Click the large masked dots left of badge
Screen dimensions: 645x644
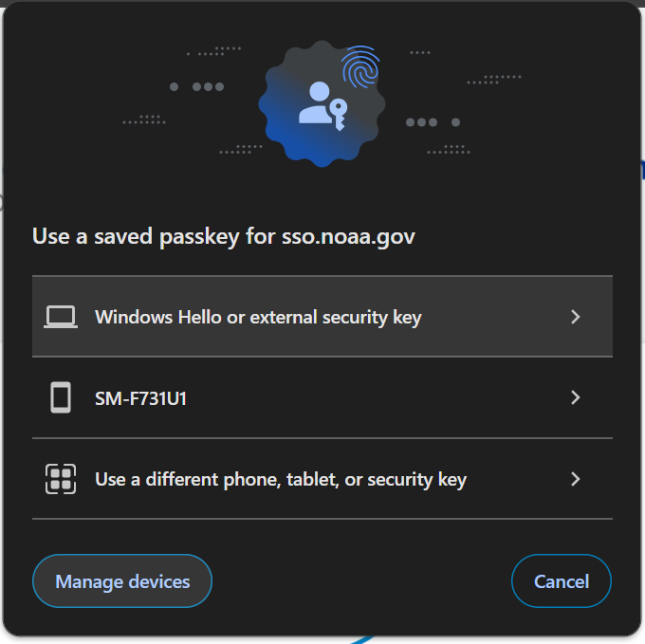point(196,86)
